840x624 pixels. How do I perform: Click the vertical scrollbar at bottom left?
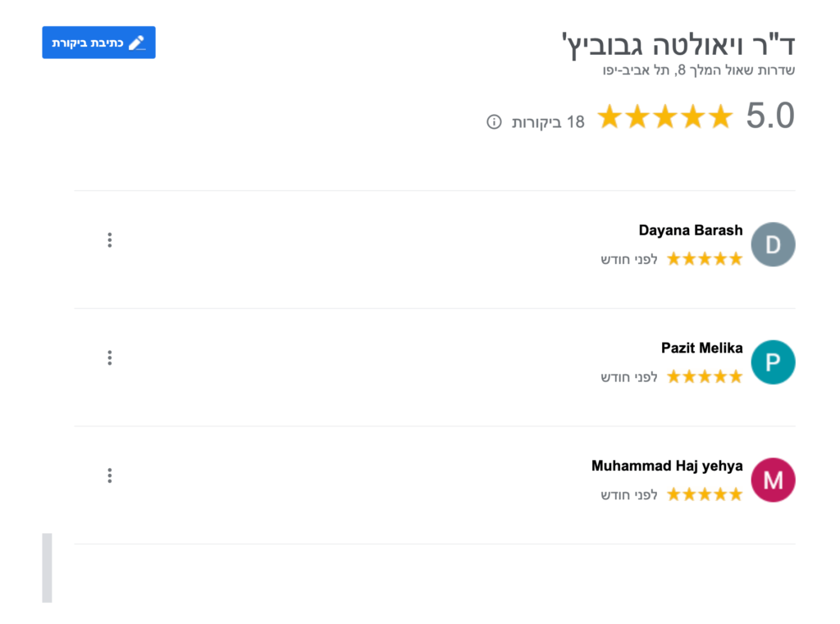pyautogui.click(x=47, y=569)
